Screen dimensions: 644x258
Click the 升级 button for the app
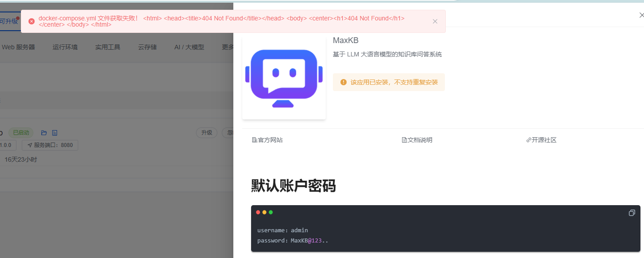[207, 133]
